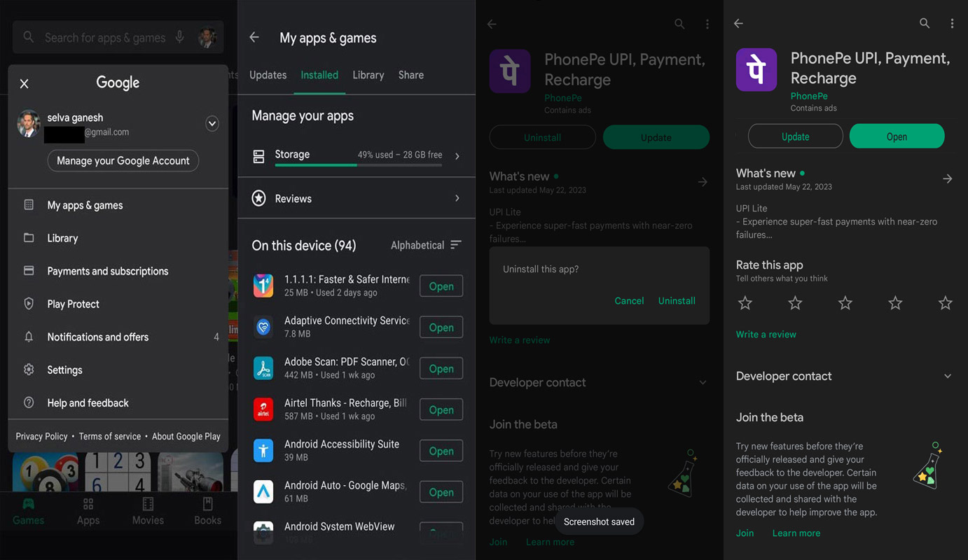Screen dimensions: 968x560
Task: Click the Storage usage progress bar
Action: click(358, 165)
